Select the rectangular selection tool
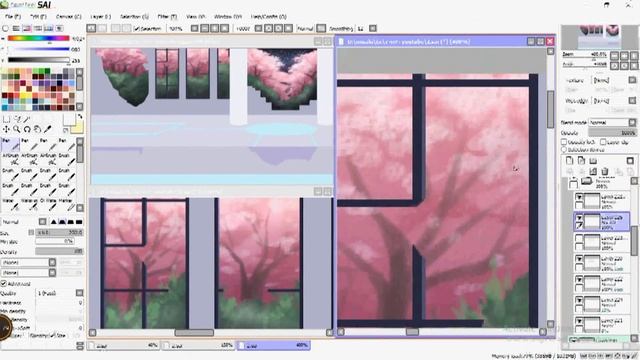Screen dimensions: 640x360 pos(7,119)
